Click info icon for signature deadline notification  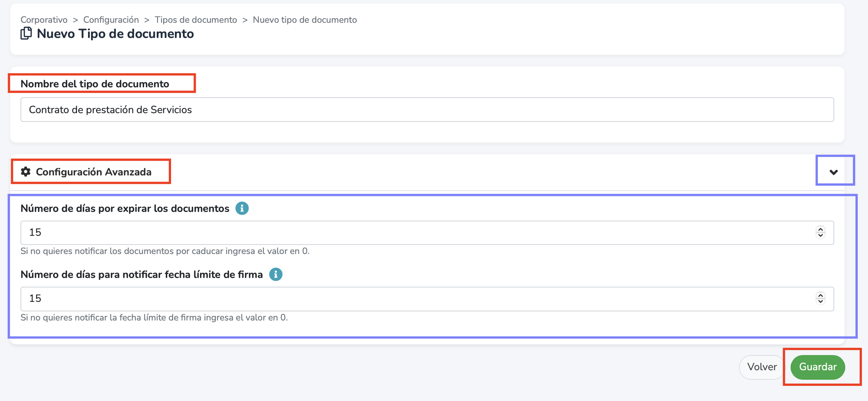point(276,274)
